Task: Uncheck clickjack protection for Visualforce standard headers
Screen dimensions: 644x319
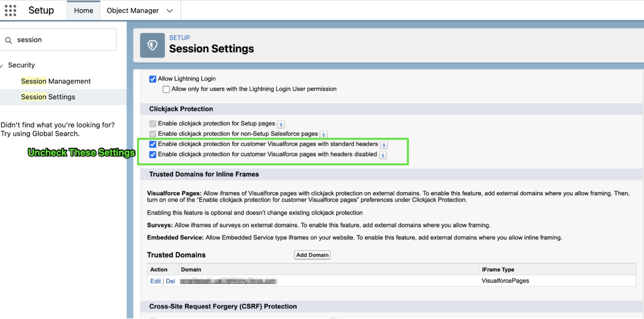Action: pos(153,144)
